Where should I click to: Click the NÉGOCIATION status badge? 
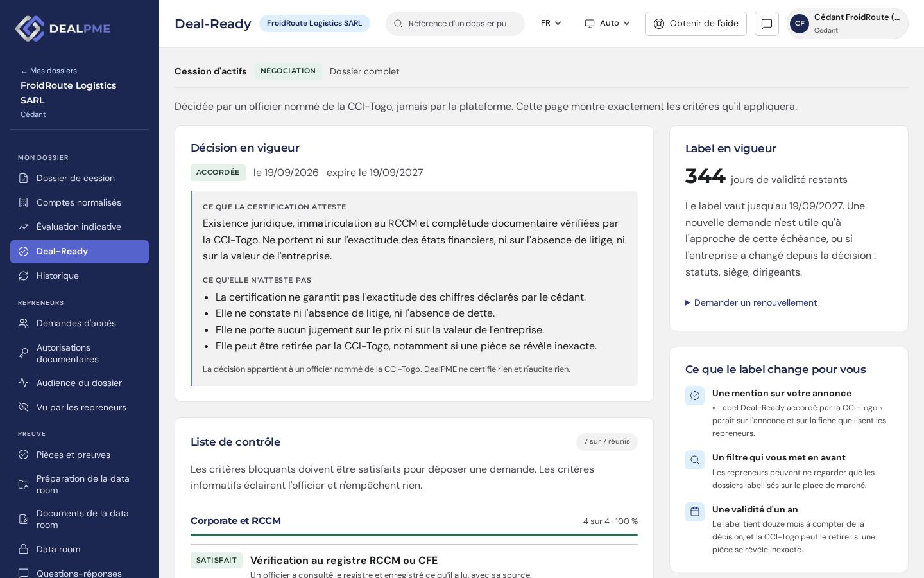288,71
